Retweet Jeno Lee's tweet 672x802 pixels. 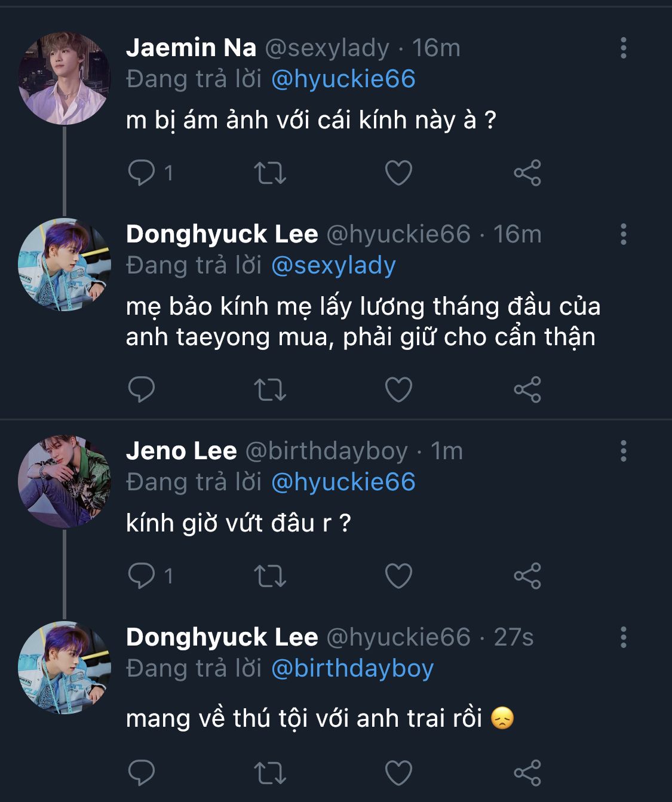click(x=270, y=576)
